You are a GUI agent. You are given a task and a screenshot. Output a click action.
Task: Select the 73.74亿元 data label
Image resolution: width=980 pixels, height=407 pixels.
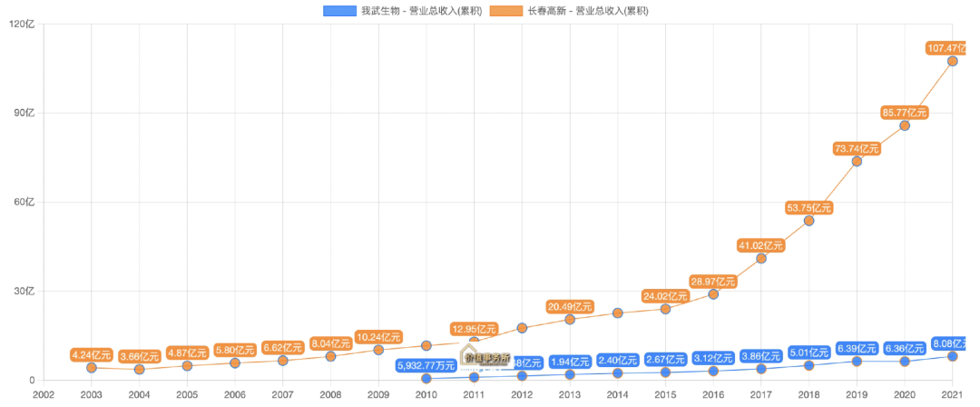click(x=857, y=149)
